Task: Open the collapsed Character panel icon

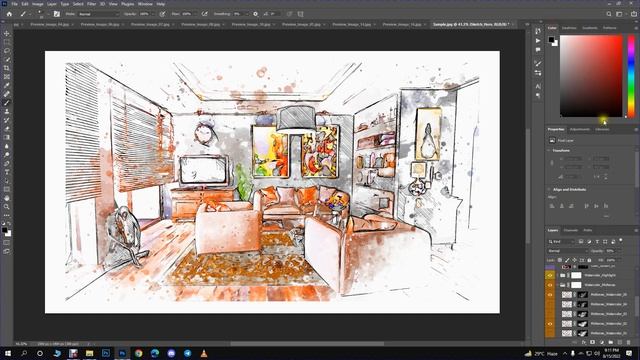Action: [538, 87]
